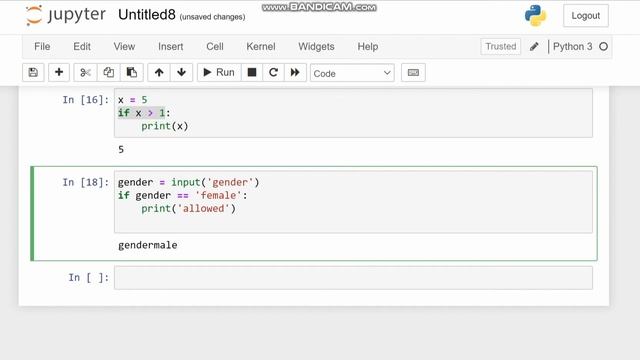Open the Widgets menu
This screenshot has width=640, height=360.
[x=316, y=47]
